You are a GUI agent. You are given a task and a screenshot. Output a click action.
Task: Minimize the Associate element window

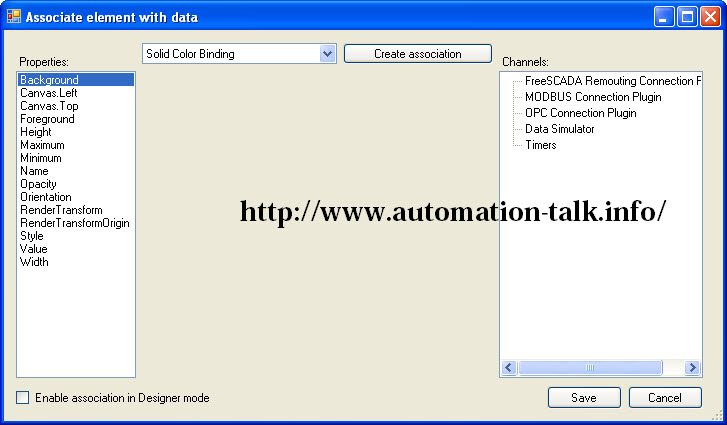pyautogui.click(x=664, y=17)
